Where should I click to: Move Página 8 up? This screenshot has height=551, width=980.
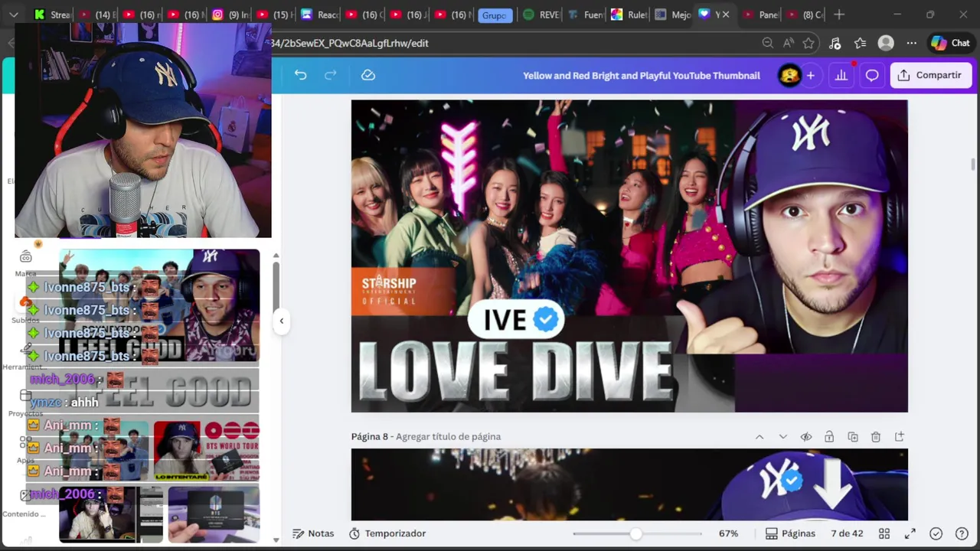click(759, 437)
